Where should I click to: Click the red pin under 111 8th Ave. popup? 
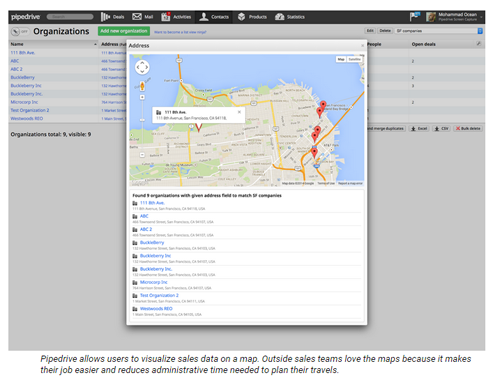(199, 127)
